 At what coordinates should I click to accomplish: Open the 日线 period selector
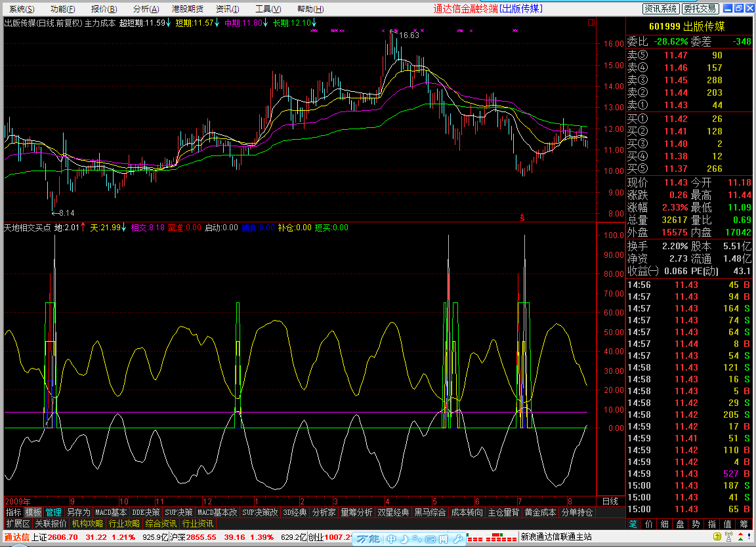coord(610,501)
